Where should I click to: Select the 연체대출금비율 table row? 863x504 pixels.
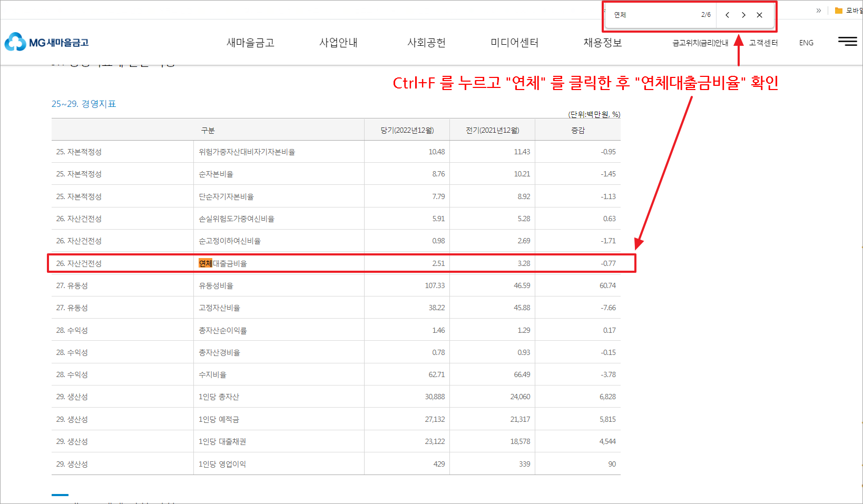tap(342, 263)
